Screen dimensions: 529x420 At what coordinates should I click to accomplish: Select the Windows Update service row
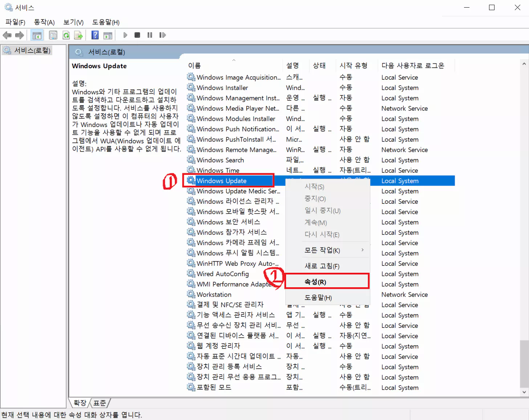coord(321,181)
